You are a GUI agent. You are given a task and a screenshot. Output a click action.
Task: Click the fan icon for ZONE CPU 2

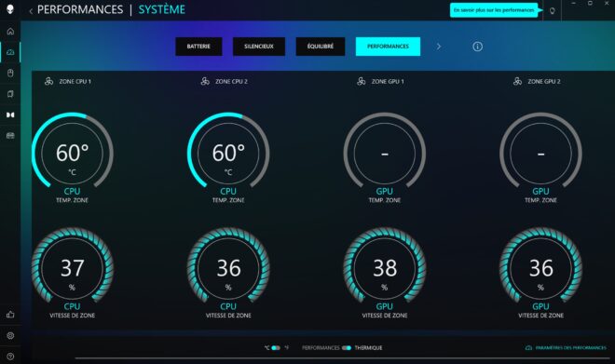click(205, 81)
